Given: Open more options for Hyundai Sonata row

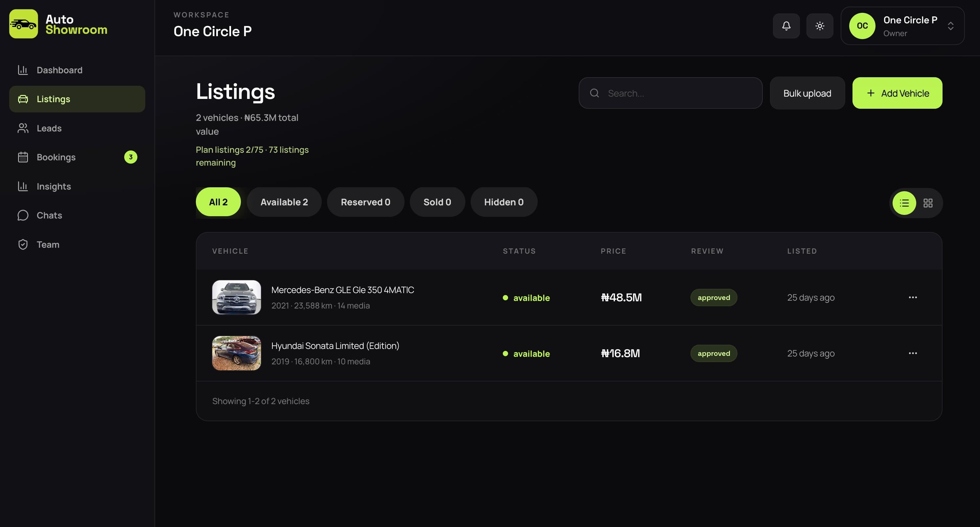Looking at the screenshot, I should [x=913, y=353].
